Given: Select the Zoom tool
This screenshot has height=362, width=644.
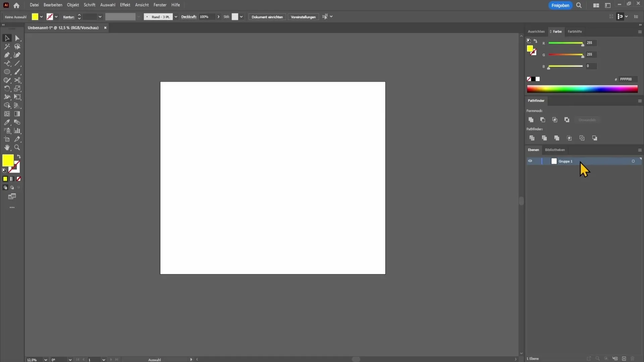Looking at the screenshot, I should pyautogui.click(x=17, y=147).
